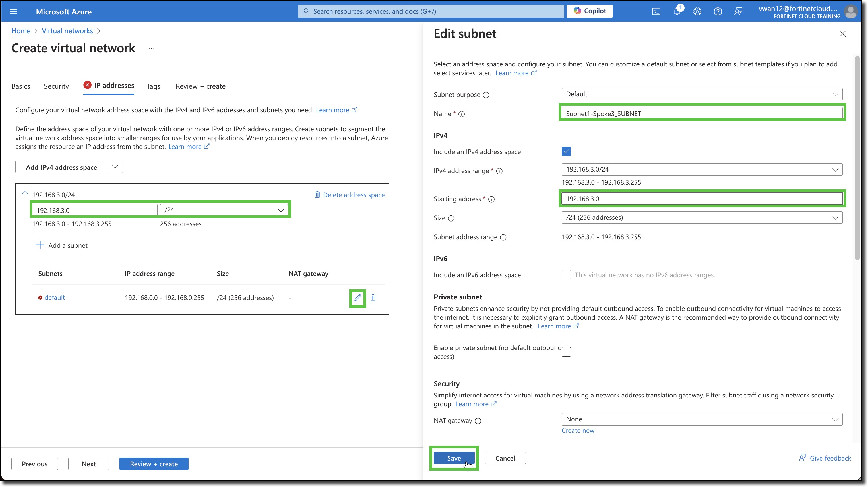Click Create new NAT gateway link

578,430
